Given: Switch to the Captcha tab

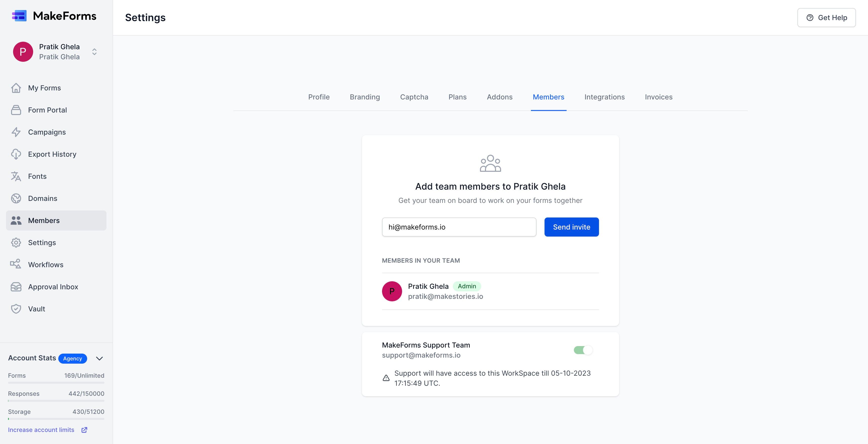Looking at the screenshot, I should click(x=414, y=97).
